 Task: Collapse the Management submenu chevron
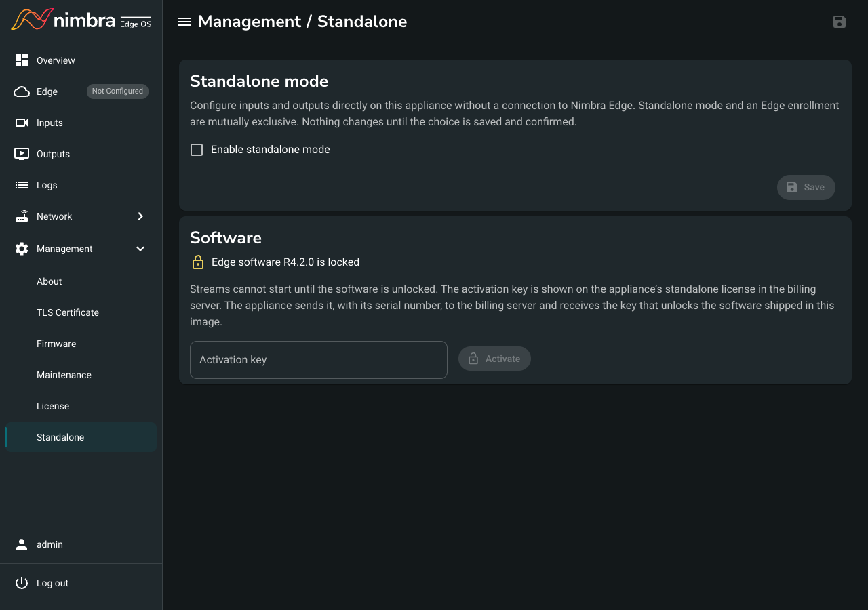coord(140,249)
